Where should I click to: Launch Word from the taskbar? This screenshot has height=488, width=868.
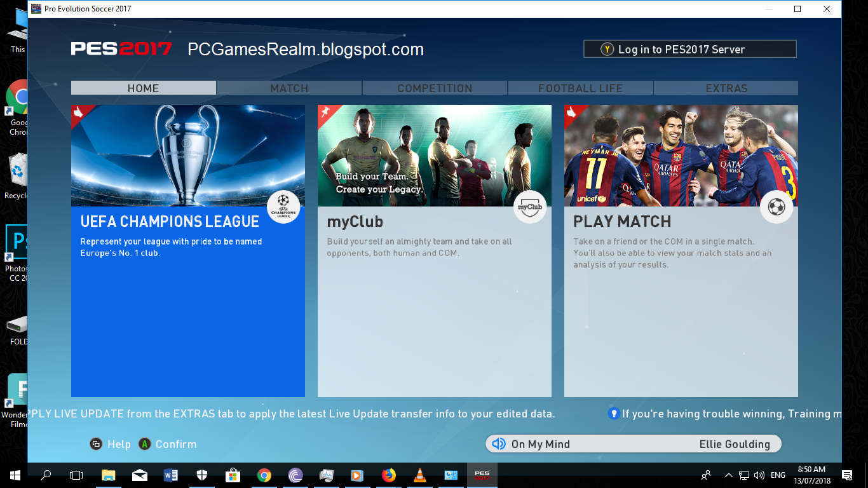(171, 475)
